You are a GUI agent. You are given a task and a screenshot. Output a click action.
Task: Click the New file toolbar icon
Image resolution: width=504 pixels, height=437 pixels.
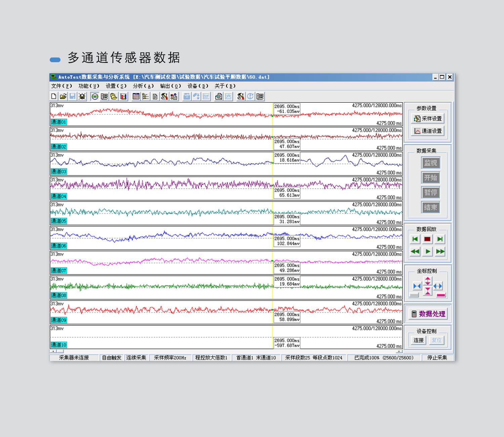pyautogui.click(x=54, y=96)
